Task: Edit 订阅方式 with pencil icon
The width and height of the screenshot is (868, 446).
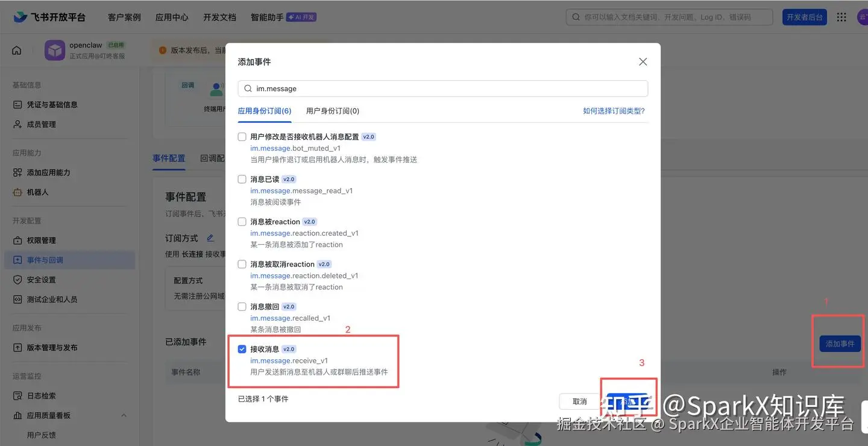Action: click(x=210, y=238)
